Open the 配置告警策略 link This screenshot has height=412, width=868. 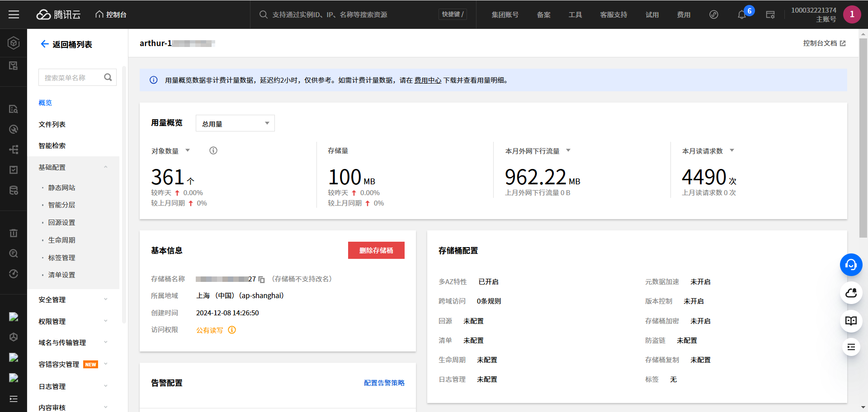coord(384,383)
